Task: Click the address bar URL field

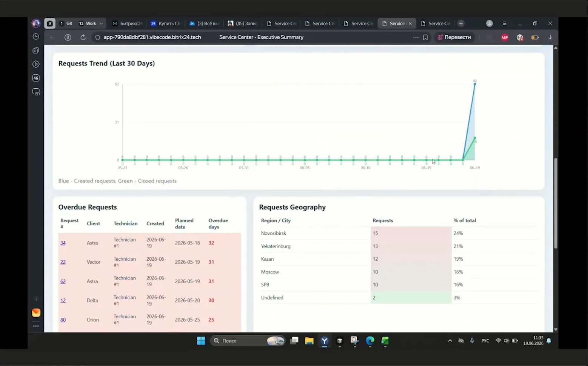Action: coord(152,37)
